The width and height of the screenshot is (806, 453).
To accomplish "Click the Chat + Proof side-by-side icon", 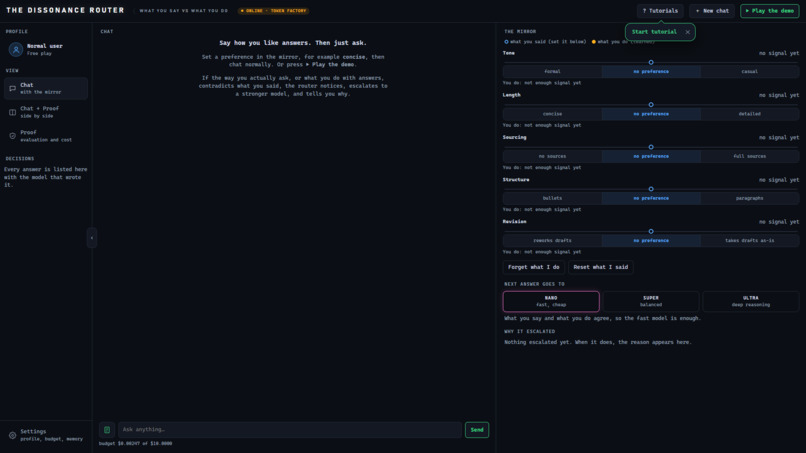I will point(12,112).
